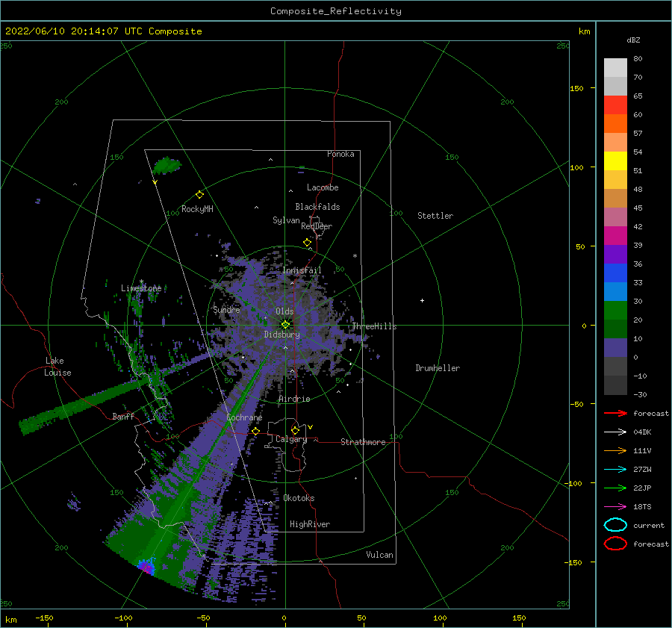Click the yellow diamond marker below RedDeer

point(307,243)
